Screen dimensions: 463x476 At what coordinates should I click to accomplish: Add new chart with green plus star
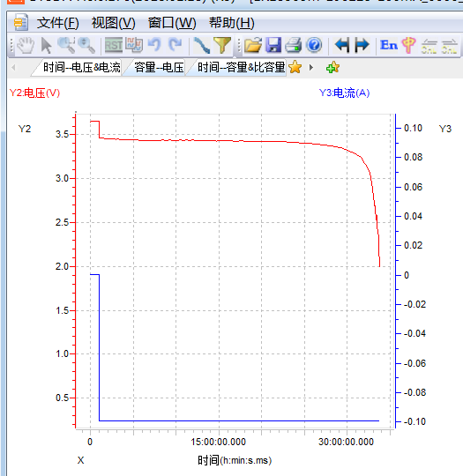(332, 67)
